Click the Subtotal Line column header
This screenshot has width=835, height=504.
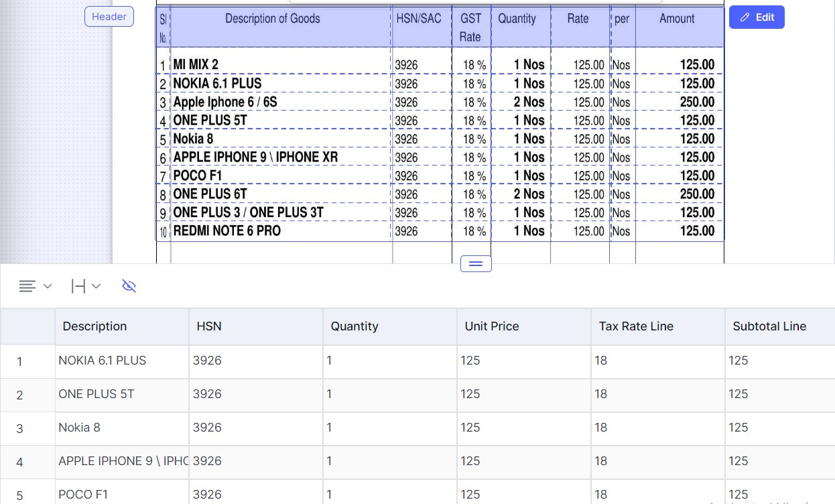coord(779,326)
